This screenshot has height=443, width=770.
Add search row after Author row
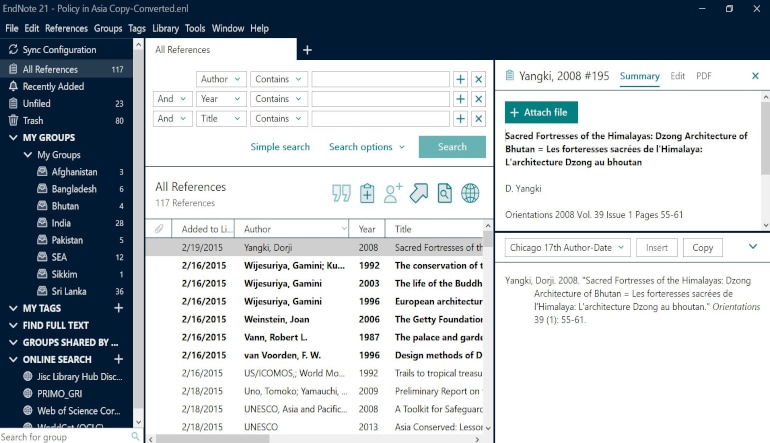click(x=460, y=79)
